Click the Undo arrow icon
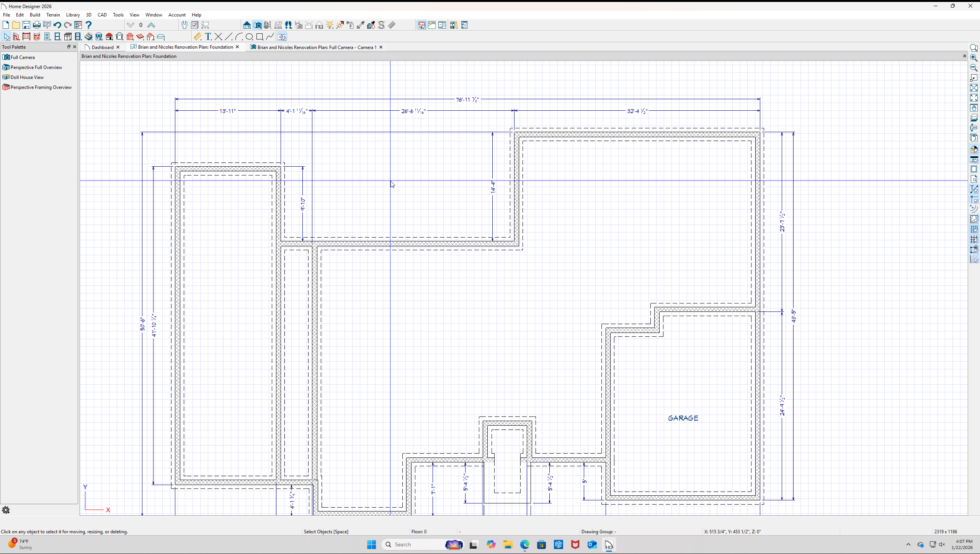 (57, 25)
